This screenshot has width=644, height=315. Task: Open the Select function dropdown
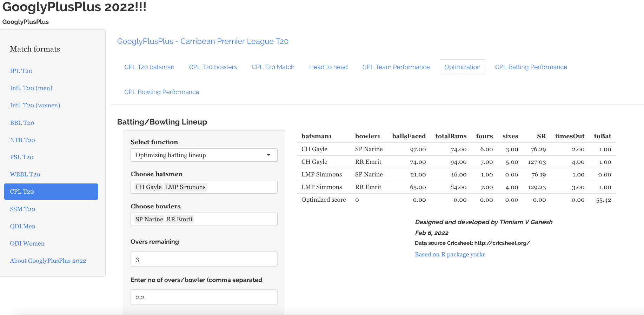click(x=204, y=155)
